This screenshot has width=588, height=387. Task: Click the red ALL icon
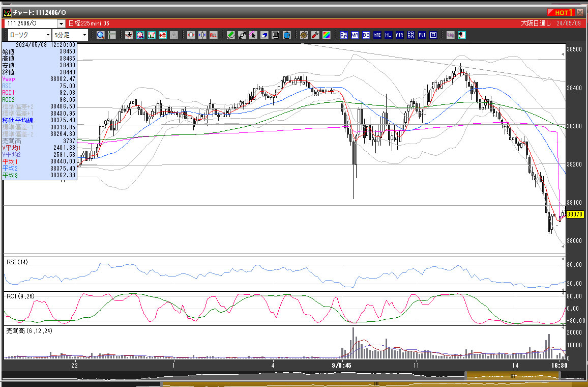point(213,35)
